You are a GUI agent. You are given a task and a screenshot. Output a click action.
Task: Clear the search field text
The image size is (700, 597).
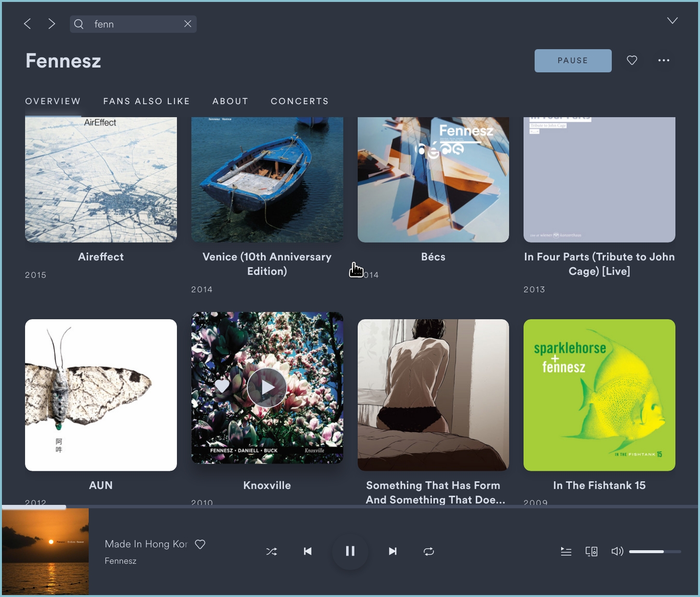(x=188, y=24)
